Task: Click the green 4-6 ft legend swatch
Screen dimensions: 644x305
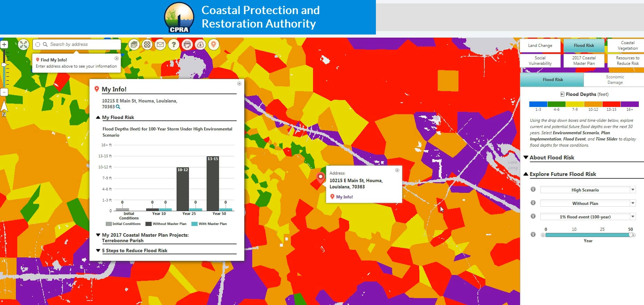Action: [557, 104]
